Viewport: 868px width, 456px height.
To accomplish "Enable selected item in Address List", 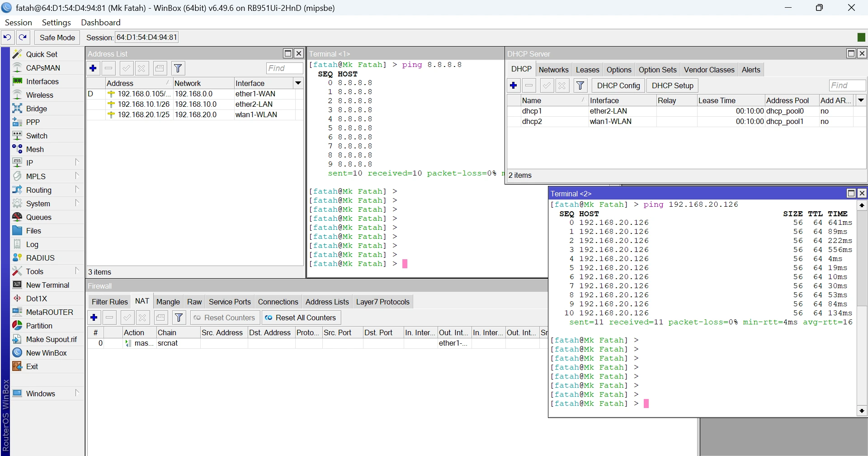I will point(126,68).
